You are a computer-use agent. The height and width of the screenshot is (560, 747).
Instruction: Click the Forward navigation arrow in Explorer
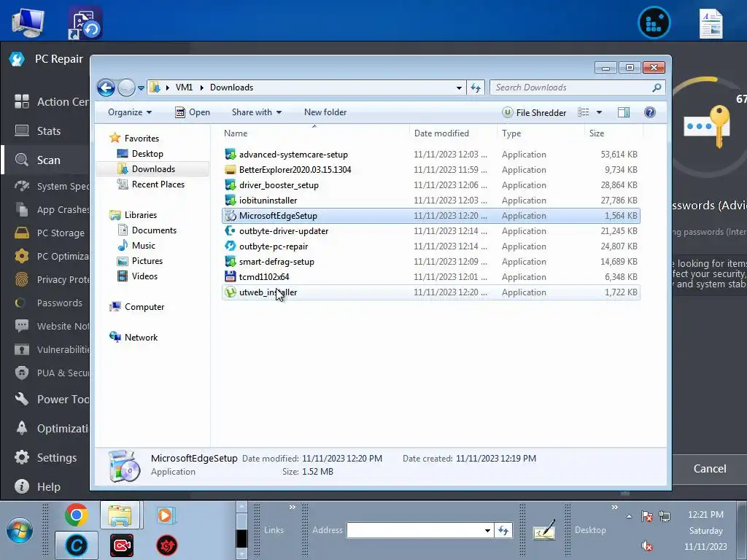pyautogui.click(x=126, y=87)
